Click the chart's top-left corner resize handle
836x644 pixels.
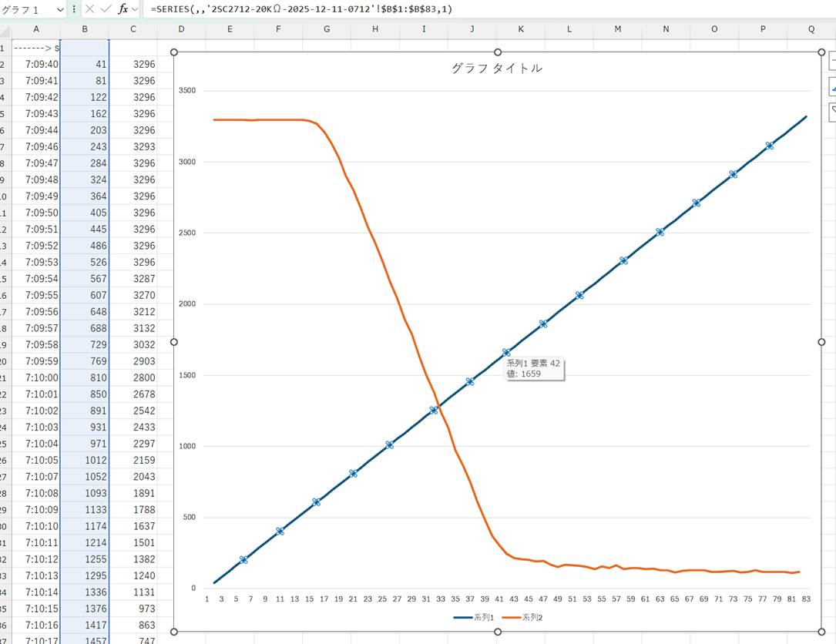coord(174,52)
